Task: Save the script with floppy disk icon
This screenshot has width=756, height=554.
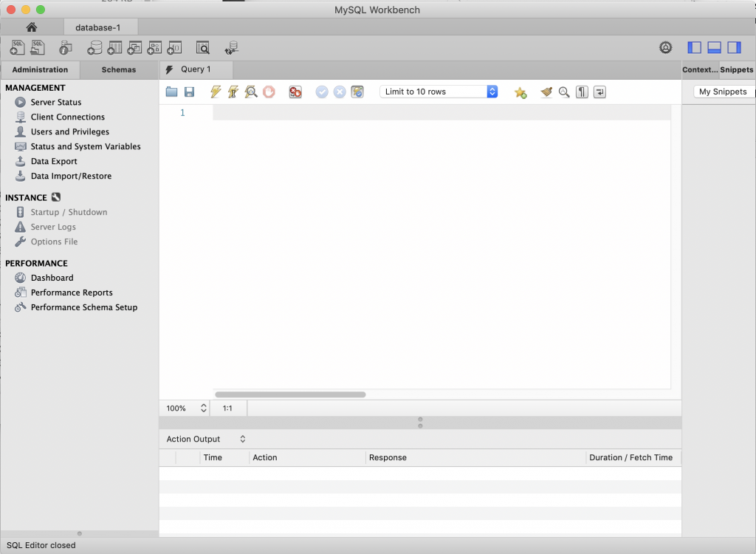Action: pos(190,92)
